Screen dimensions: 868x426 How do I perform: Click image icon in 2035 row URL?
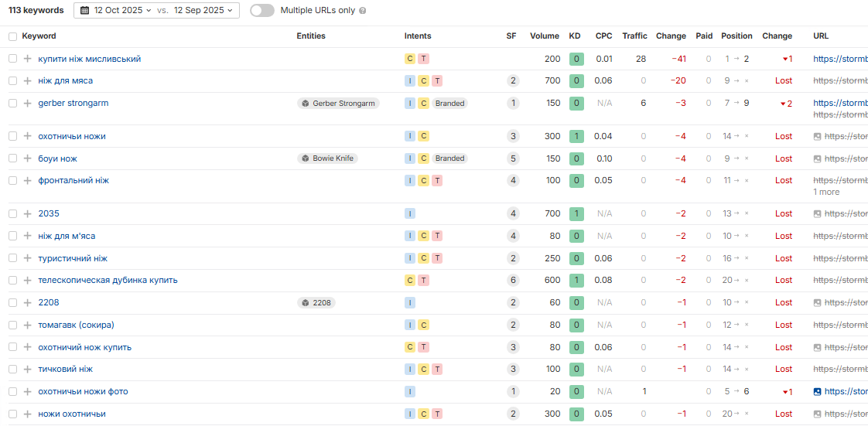(817, 213)
